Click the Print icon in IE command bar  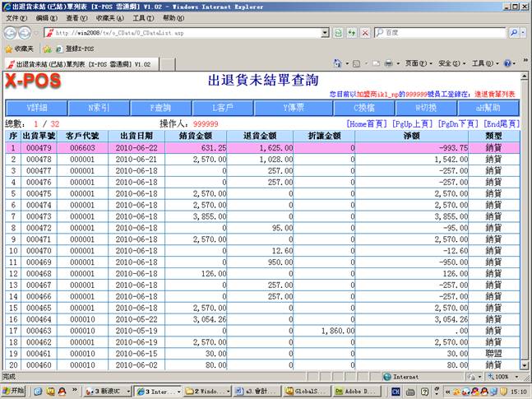(x=387, y=63)
